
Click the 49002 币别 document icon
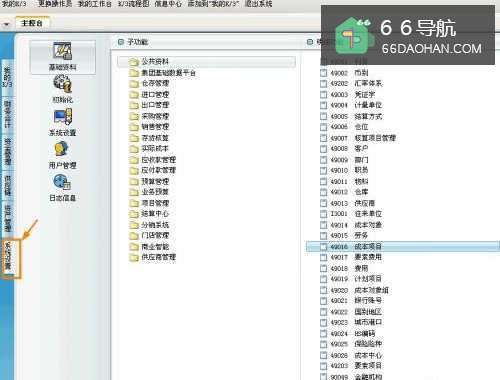(323, 73)
